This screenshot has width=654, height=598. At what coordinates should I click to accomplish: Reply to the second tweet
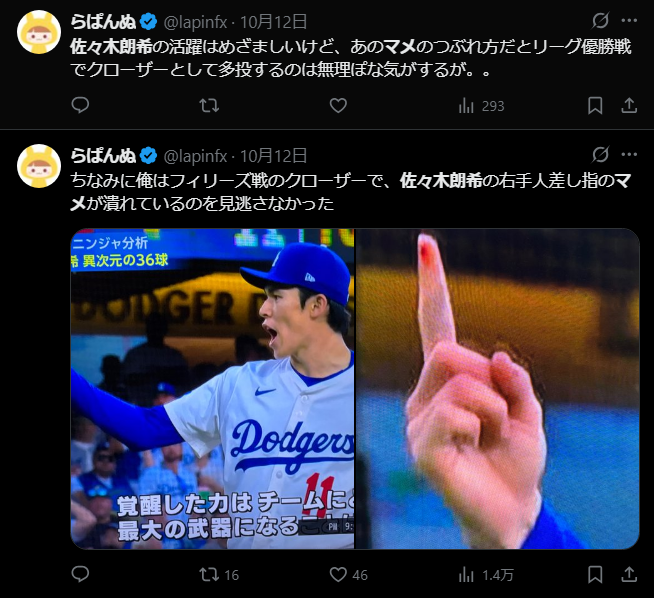[x=80, y=575]
